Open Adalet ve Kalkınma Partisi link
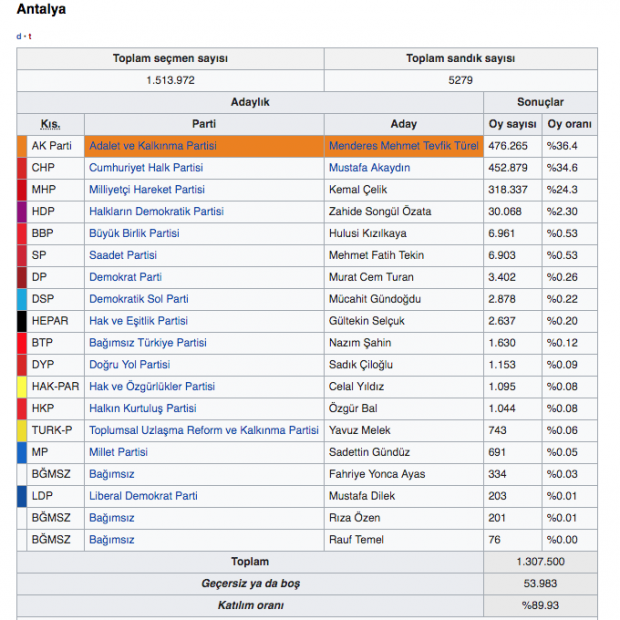The image size is (620, 620). [x=152, y=146]
